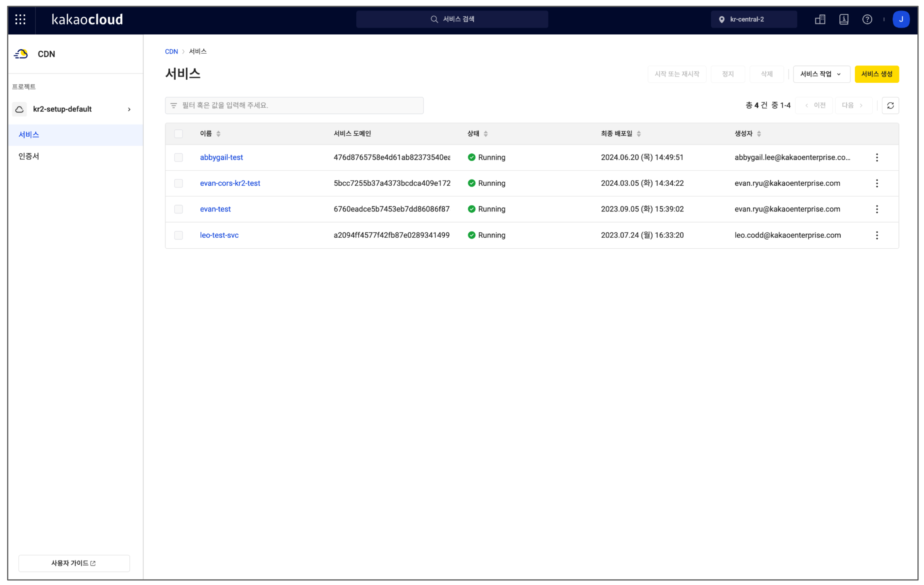Toggle the select-all header checkbox

[x=179, y=134]
